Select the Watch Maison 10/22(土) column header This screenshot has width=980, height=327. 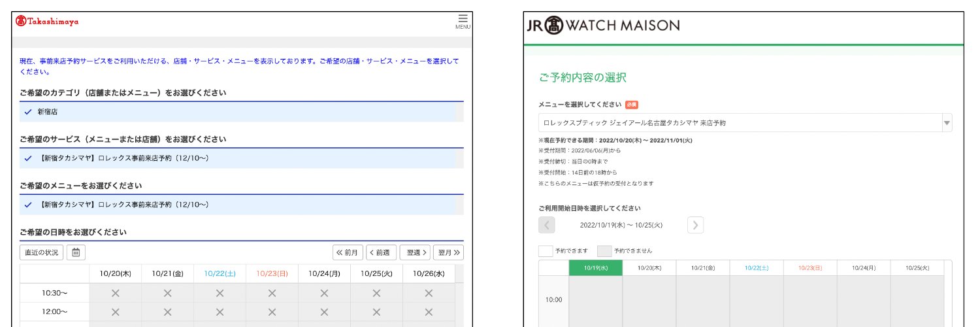click(x=756, y=267)
